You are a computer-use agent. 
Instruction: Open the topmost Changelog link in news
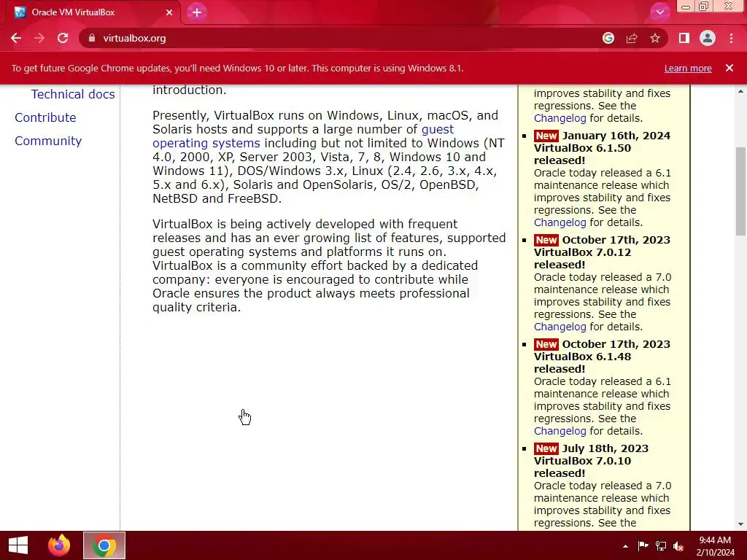point(560,118)
